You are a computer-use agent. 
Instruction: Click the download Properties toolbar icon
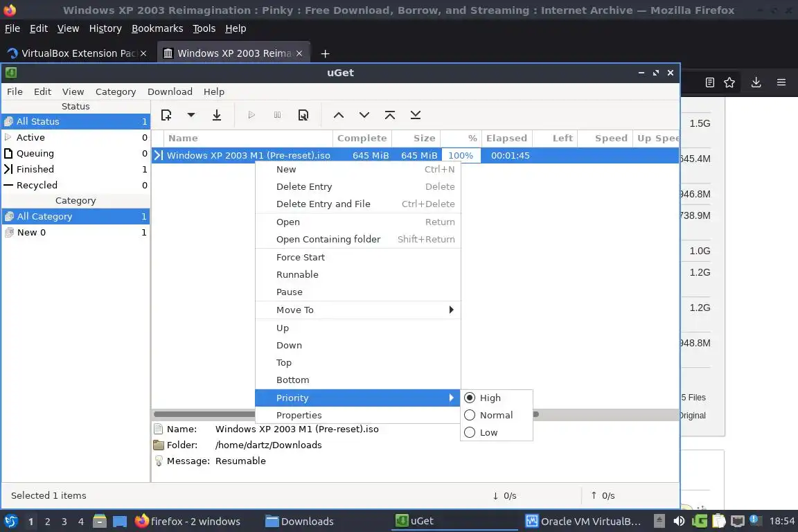point(303,115)
